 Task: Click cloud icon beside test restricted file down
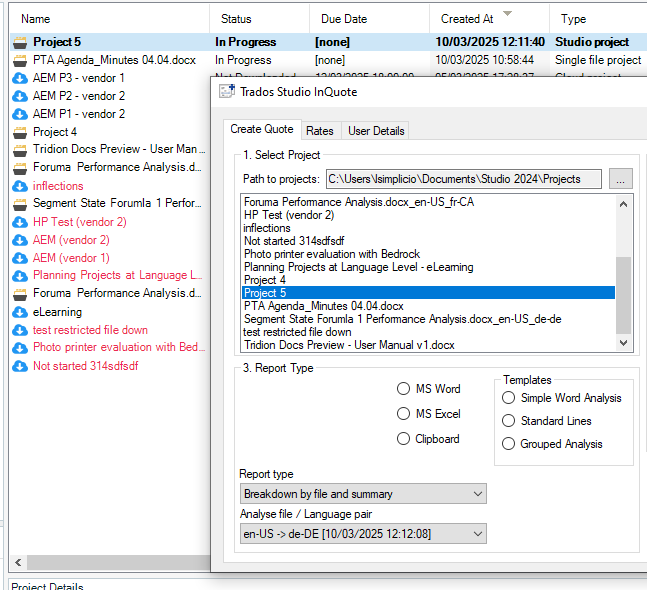[20, 330]
